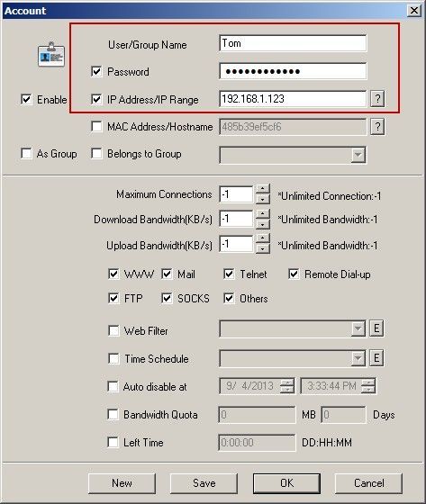Screen dimensions: 426x504
Task: Open the Time Schedule dropdown list
Action: click(358, 358)
